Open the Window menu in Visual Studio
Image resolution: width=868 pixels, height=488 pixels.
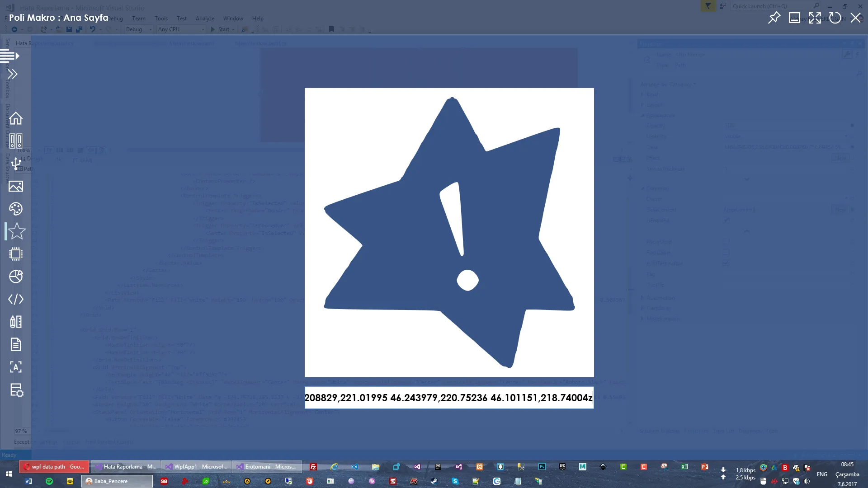tap(233, 19)
